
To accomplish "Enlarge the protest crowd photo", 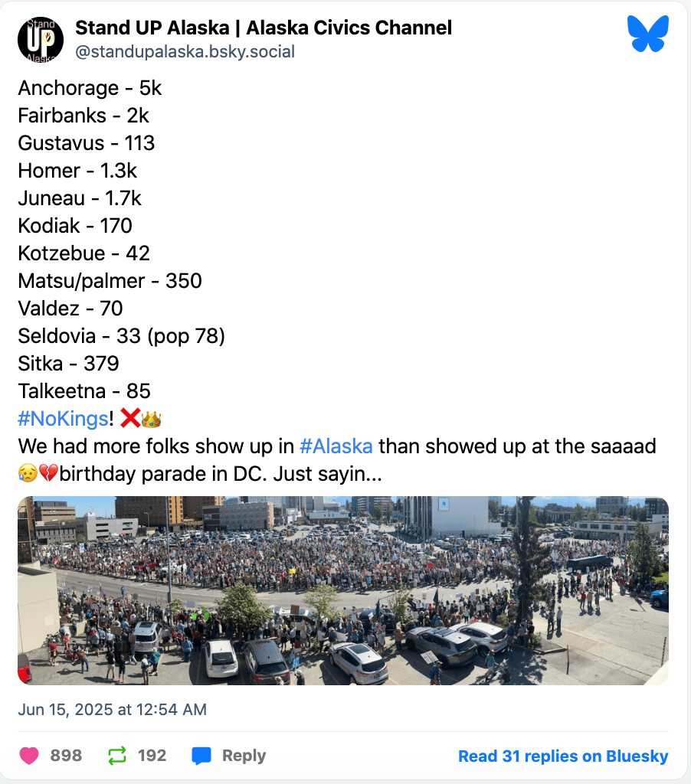I will [x=342, y=590].
